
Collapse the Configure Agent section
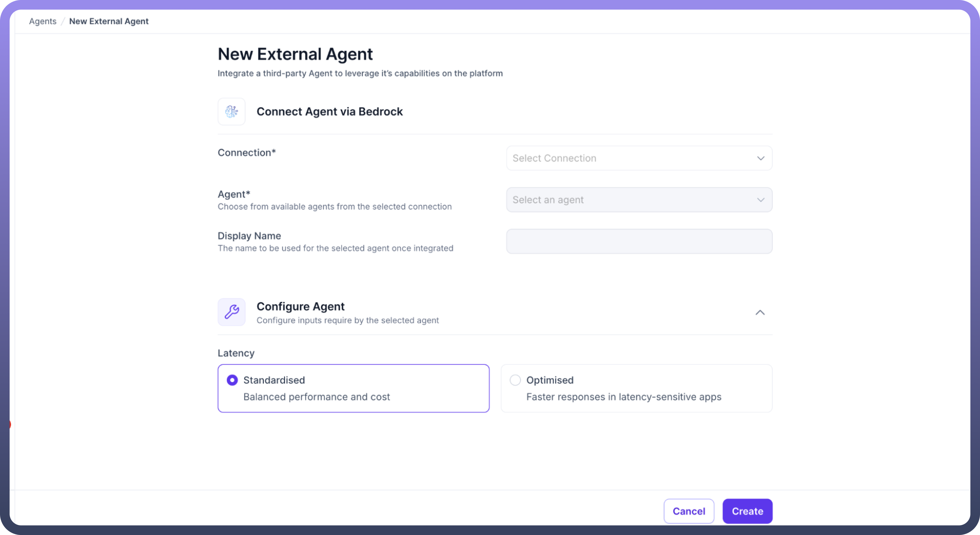pos(760,312)
